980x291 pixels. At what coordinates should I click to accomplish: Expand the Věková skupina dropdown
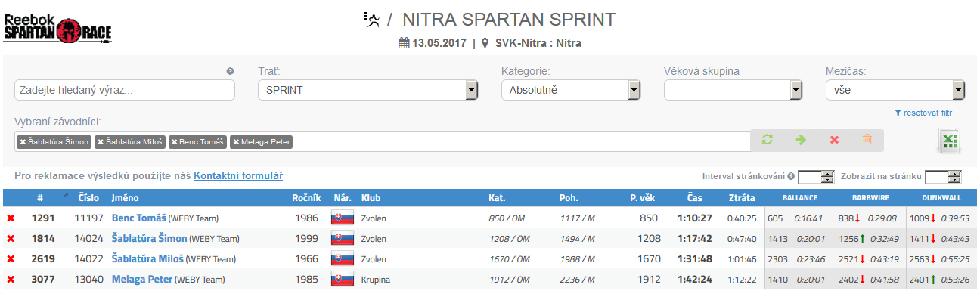click(x=733, y=90)
